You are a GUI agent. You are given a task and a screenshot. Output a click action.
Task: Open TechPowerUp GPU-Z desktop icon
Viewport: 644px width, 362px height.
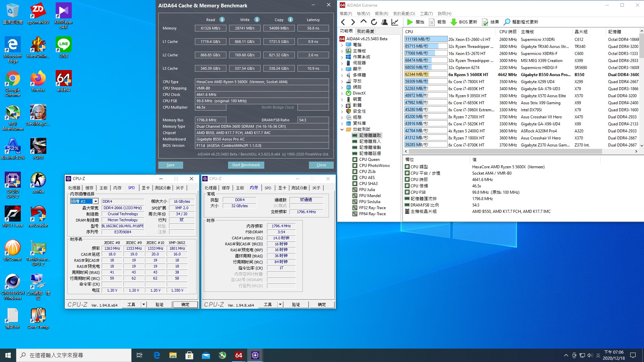click(38, 253)
